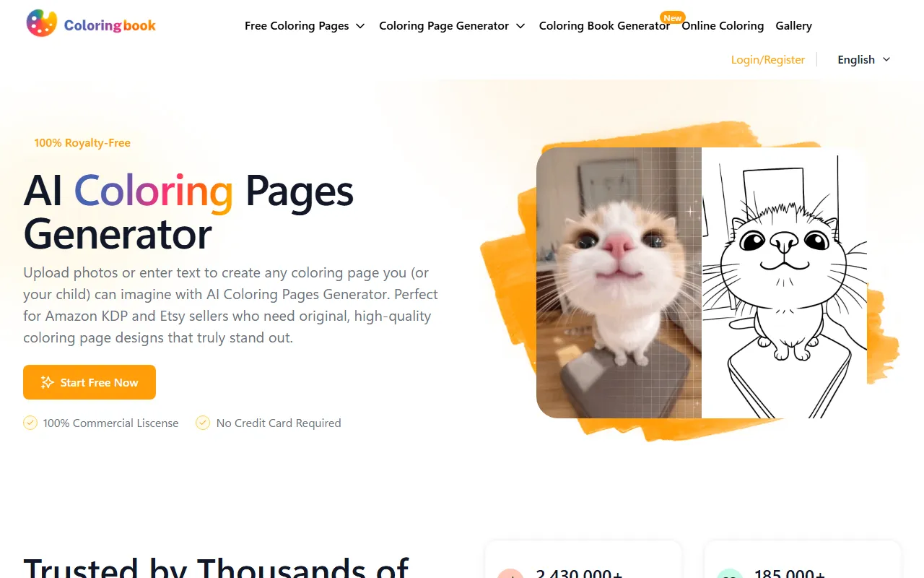Click the orange New badge
This screenshot has width=924, height=578.
(672, 17)
